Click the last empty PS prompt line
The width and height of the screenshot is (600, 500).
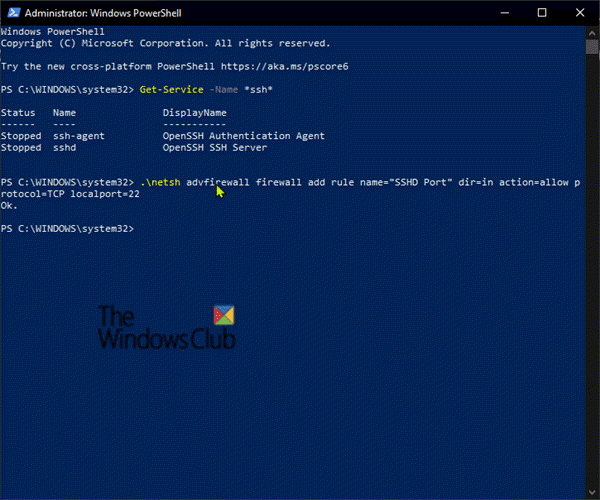(x=67, y=229)
